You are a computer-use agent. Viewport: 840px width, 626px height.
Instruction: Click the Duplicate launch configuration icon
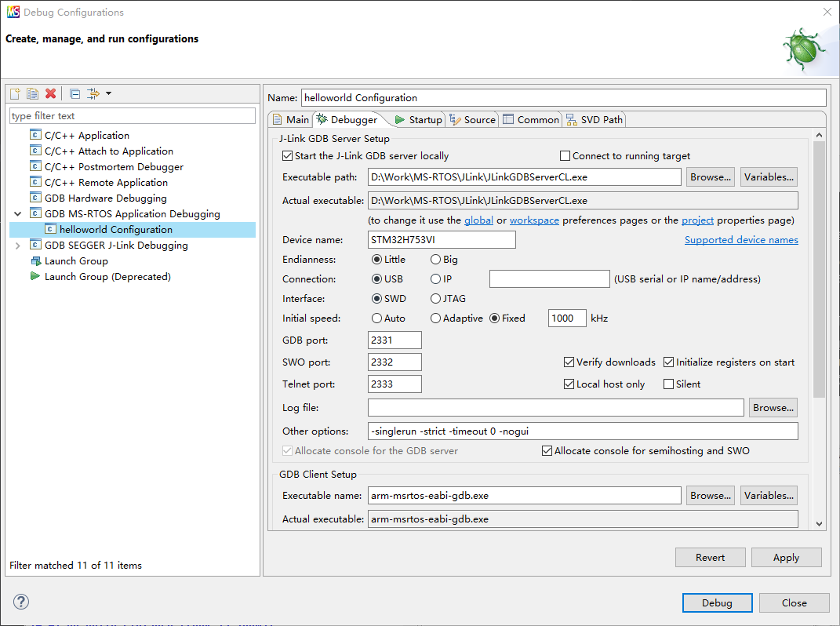click(32, 93)
